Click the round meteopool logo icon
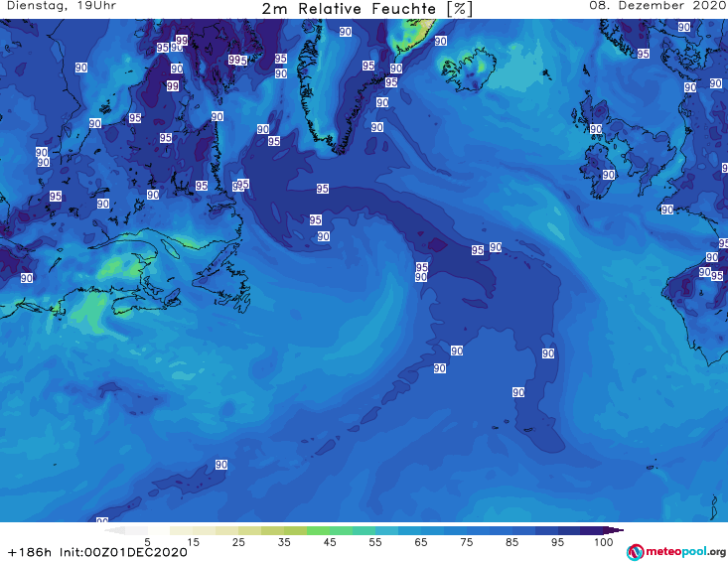The image size is (728, 562). click(x=635, y=552)
